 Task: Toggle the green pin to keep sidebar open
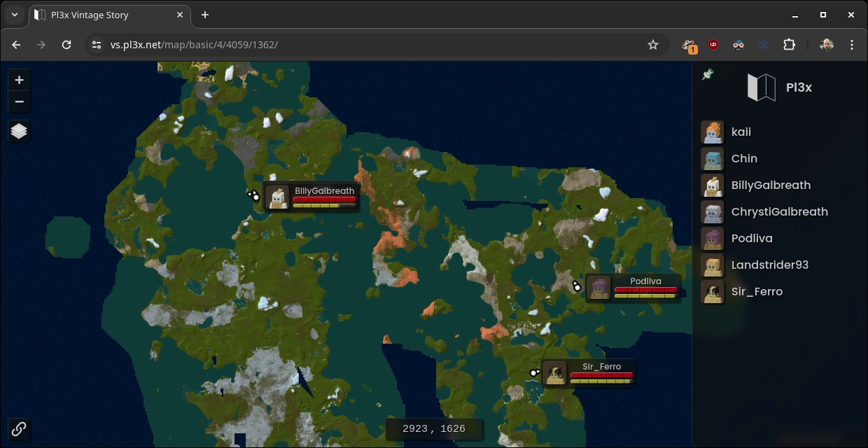tap(708, 73)
